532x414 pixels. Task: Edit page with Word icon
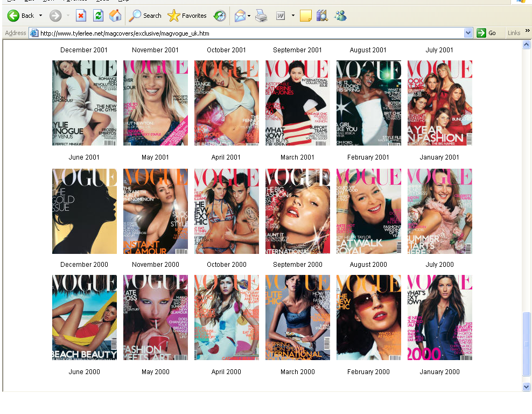(x=281, y=16)
